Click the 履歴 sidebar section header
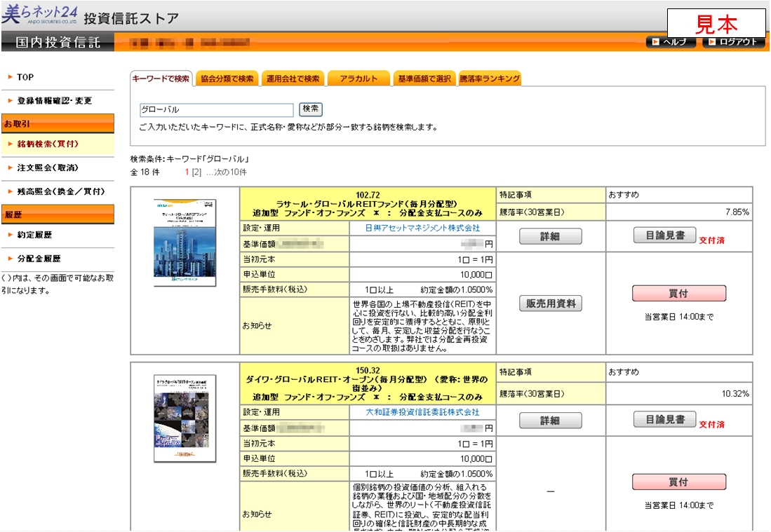Viewport: 771px width, 532px height. pyautogui.click(x=58, y=214)
